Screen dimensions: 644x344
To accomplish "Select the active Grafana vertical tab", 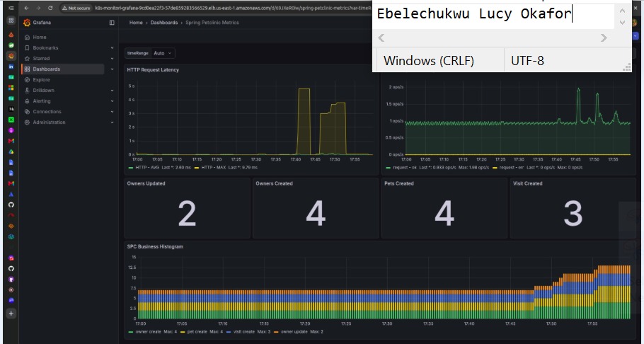I will (x=11, y=56).
